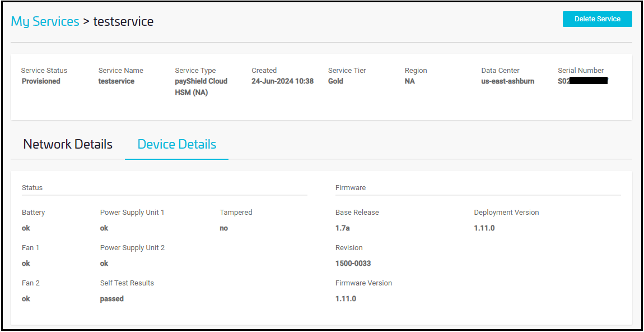Click the Delete Service button
Image resolution: width=644 pixels, height=332 pixels.
click(x=597, y=19)
